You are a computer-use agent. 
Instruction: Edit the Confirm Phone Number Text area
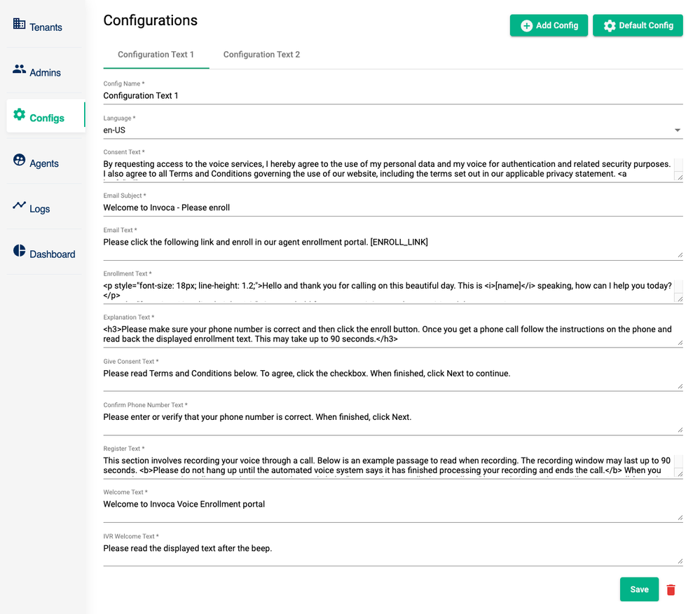pos(393,422)
